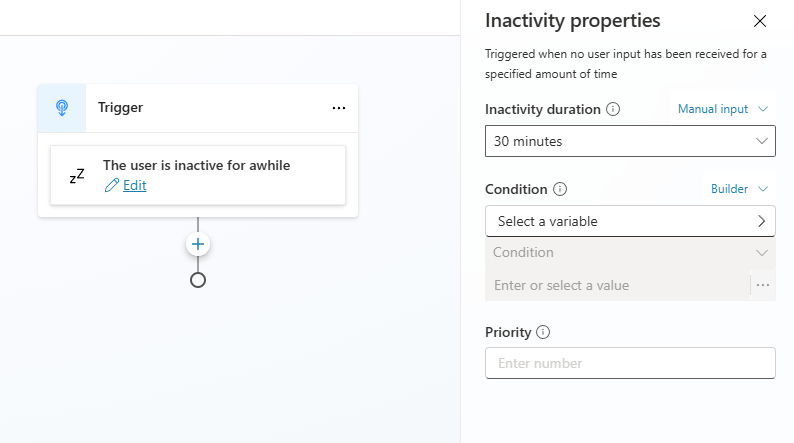This screenshot has height=443, width=794.
Task: Click the Edit link in trigger
Action: point(135,185)
